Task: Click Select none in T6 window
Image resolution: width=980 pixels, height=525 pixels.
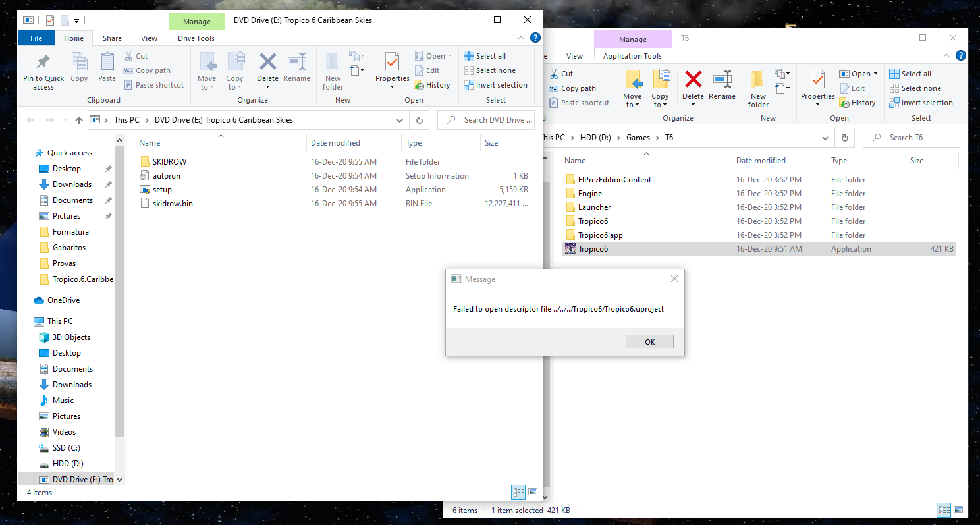Action: [x=915, y=88]
